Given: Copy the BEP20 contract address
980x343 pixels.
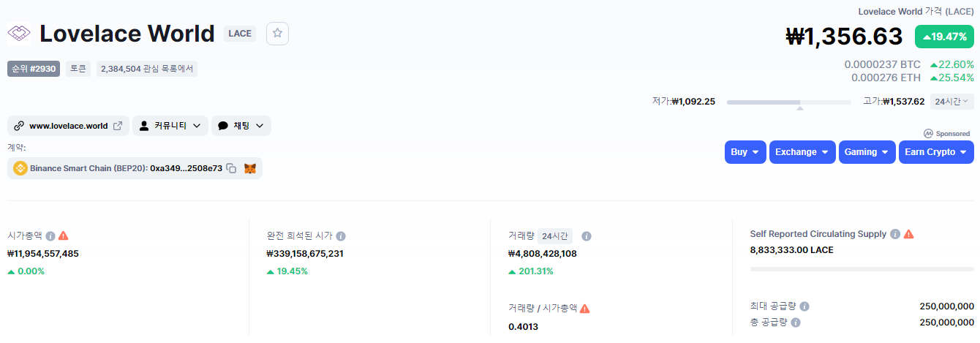Looking at the screenshot, I should (231, 168).
